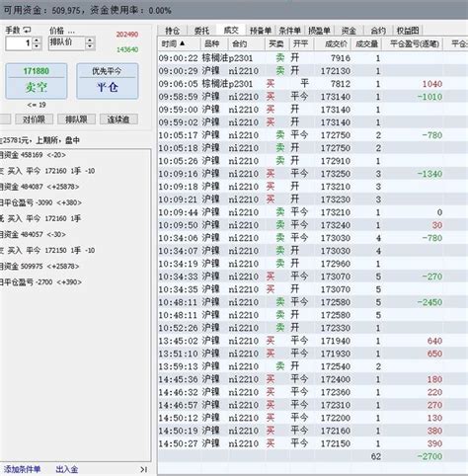Sort by the 买卖 column header
This screenshot has width=468, height=476.
pos(276,43)
